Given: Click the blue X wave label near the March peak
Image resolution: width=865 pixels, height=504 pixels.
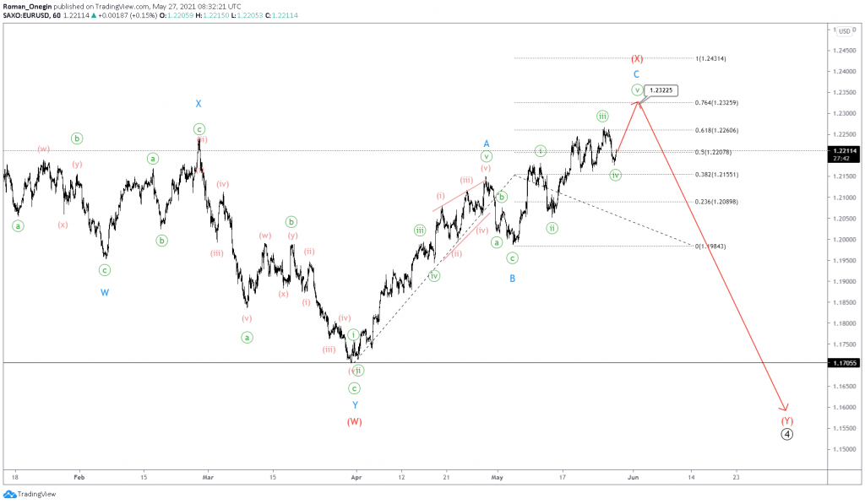Looking at the screenshot, I should (x=199, y=103).
